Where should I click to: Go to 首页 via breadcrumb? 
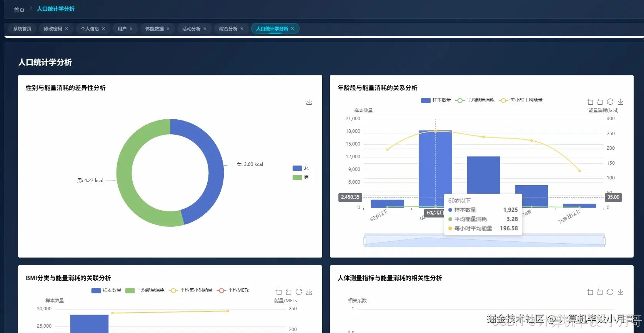pyautogui.click(x=19, y=10)
